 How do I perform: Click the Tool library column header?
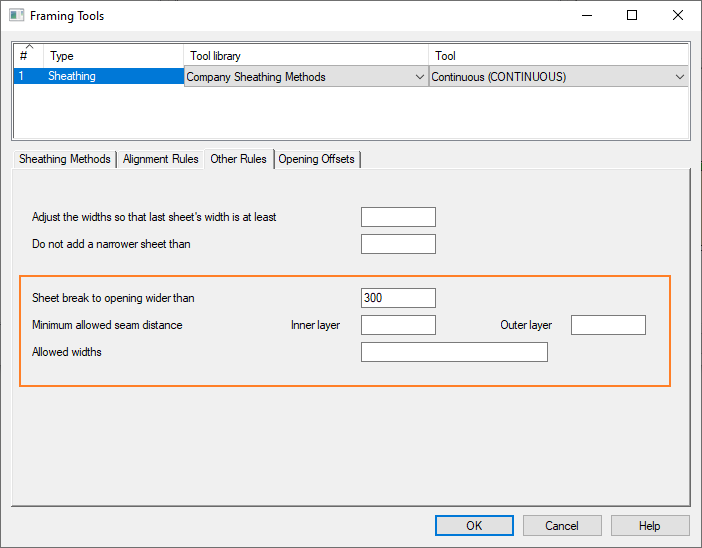pyautogui.click(x=306, y=56)
